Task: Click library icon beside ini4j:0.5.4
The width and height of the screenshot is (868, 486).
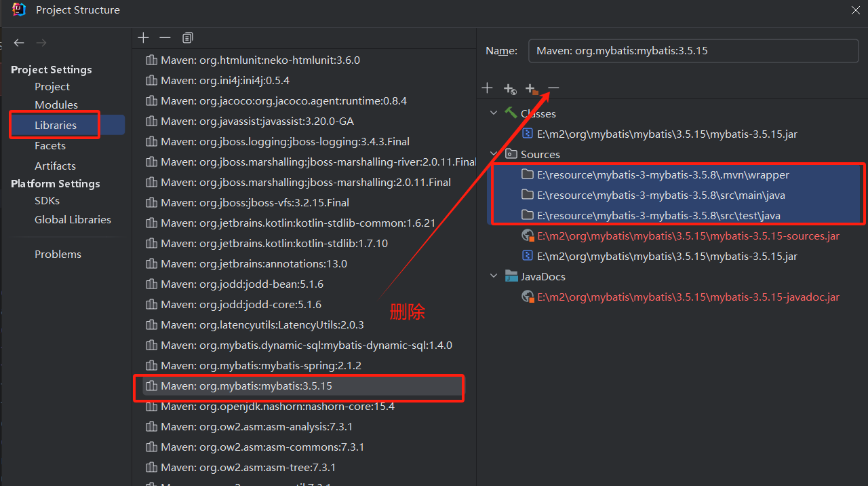Action: pos(151,81)
